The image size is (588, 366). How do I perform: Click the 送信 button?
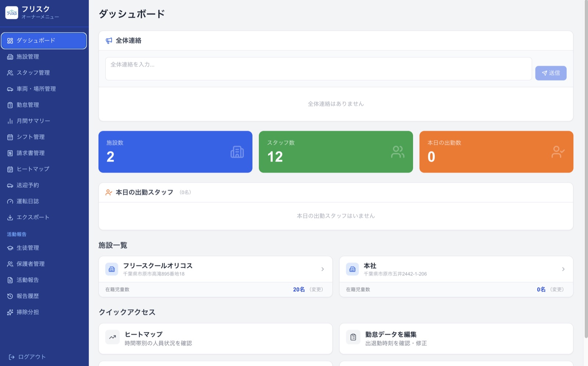coord(551,73)
